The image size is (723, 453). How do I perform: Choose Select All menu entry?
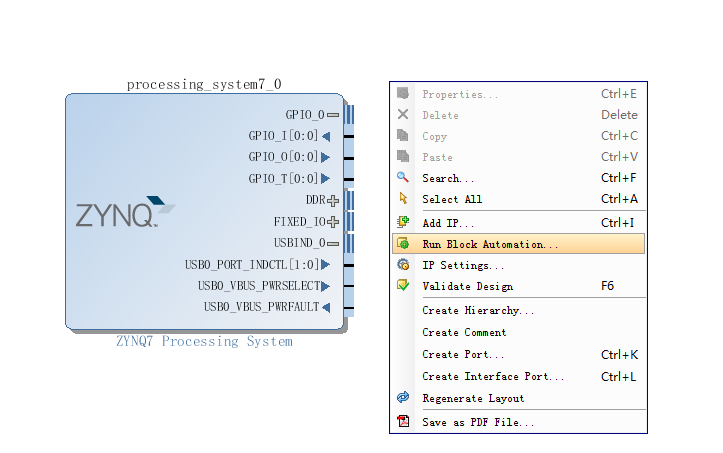(518, 199)
